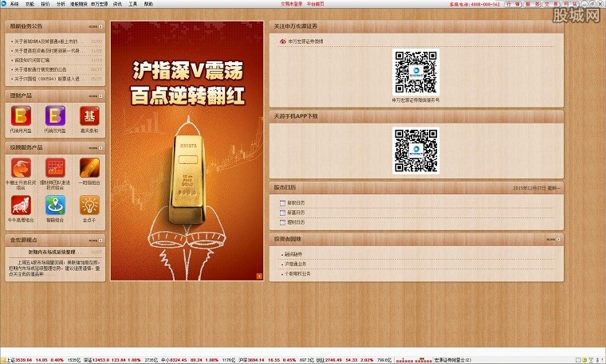Open the red 基 fund product icon
Screen dimensions: 606x364
click(x=89, y=115)
